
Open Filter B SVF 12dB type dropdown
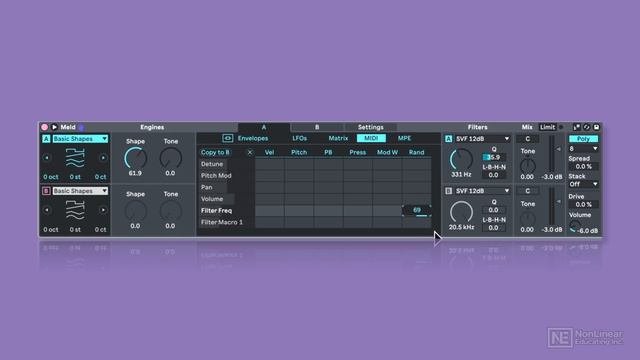(482, 191)
